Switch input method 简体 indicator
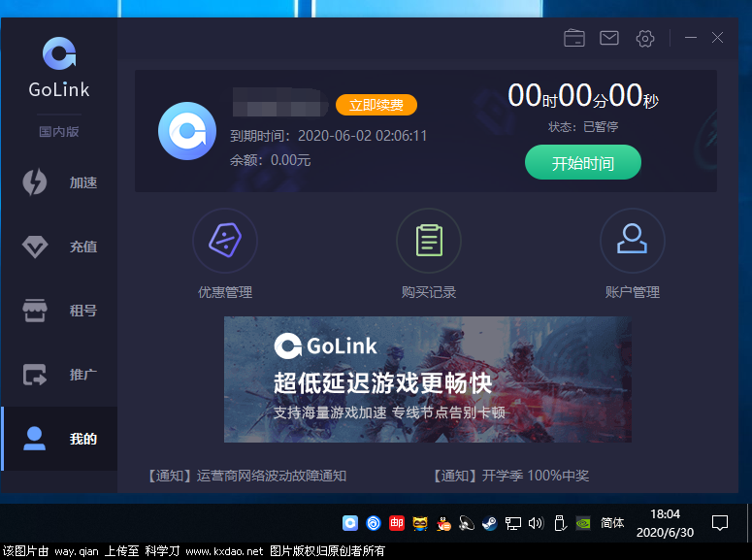 point(612,522)
